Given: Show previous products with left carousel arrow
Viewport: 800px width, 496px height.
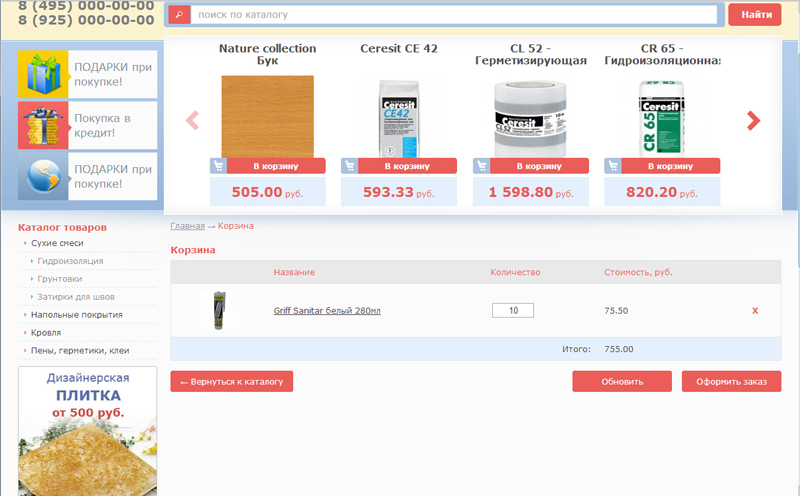Looking at the screenshot, I should 192,121.
